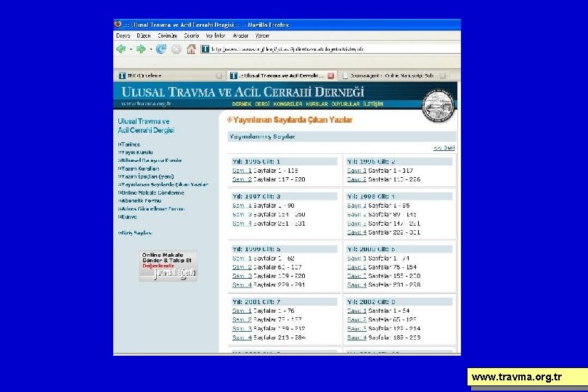Open the Forward button history dropdown arrow

click(151, 49)
